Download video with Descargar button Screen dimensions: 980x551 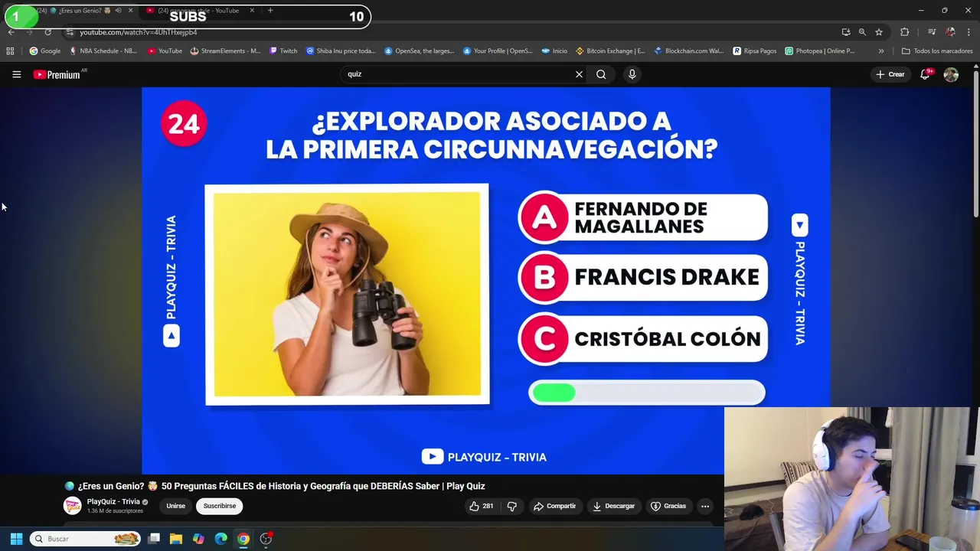(x=613, y=506)
